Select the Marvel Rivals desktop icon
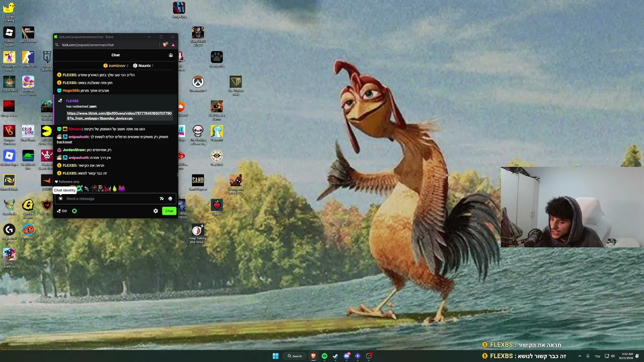The width and height of the screenshot is (644, 362). (x=9, y=183)
